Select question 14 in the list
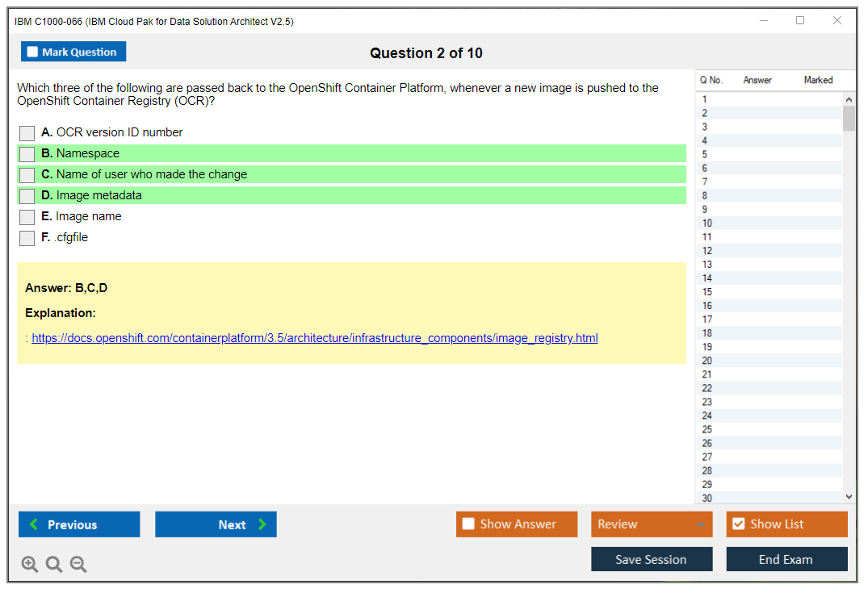Viewport: 868px width, 593px height. tap(707, 278)
